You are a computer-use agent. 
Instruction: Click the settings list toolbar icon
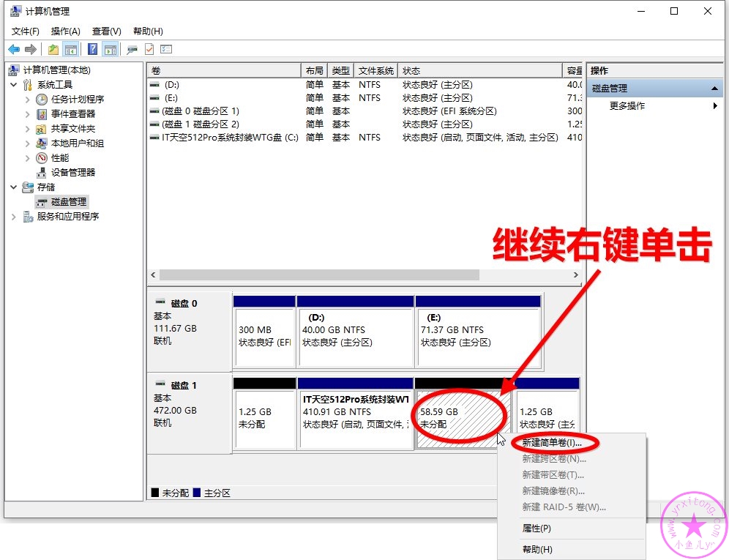166,49
